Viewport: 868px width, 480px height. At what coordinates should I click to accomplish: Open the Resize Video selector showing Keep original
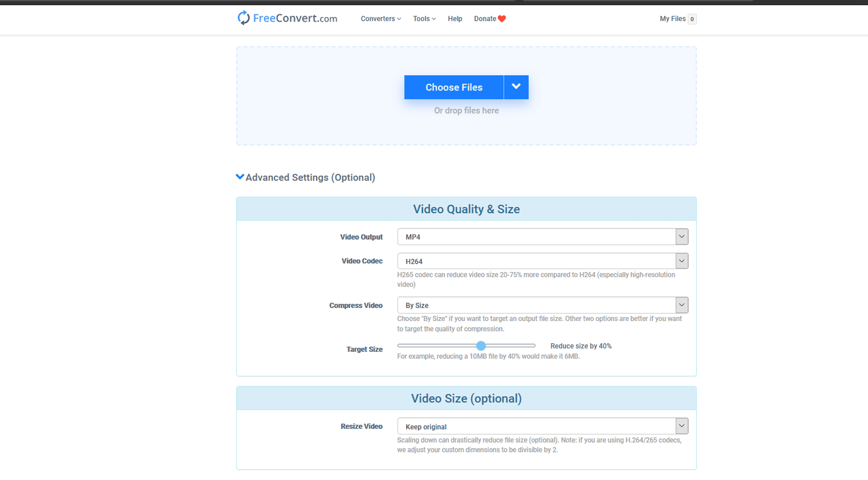[528, 426]
